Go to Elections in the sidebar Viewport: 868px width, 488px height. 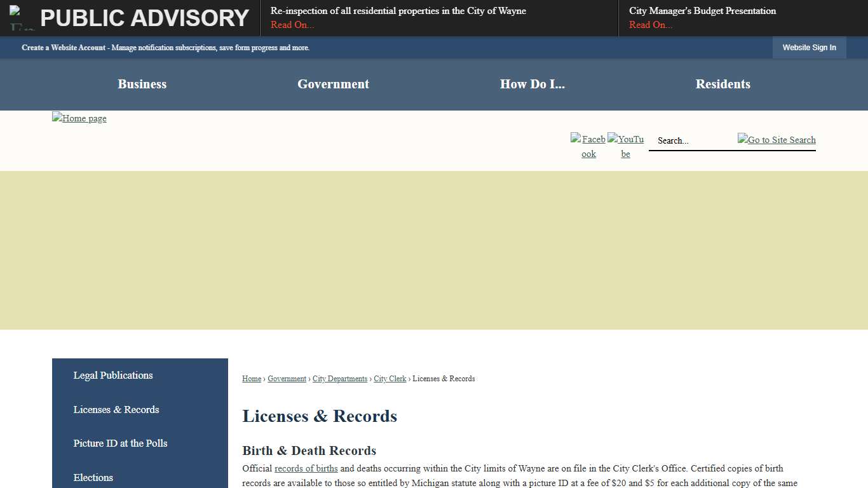[93, 478]
